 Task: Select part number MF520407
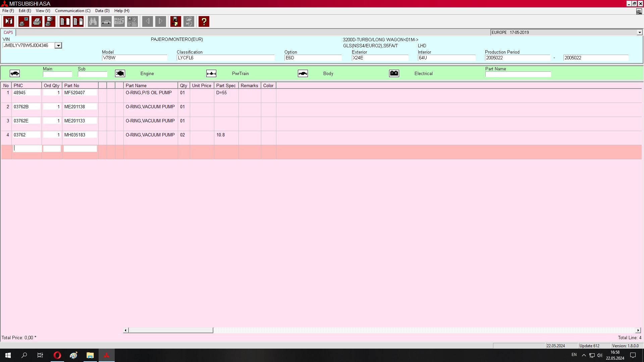(80, 93)
